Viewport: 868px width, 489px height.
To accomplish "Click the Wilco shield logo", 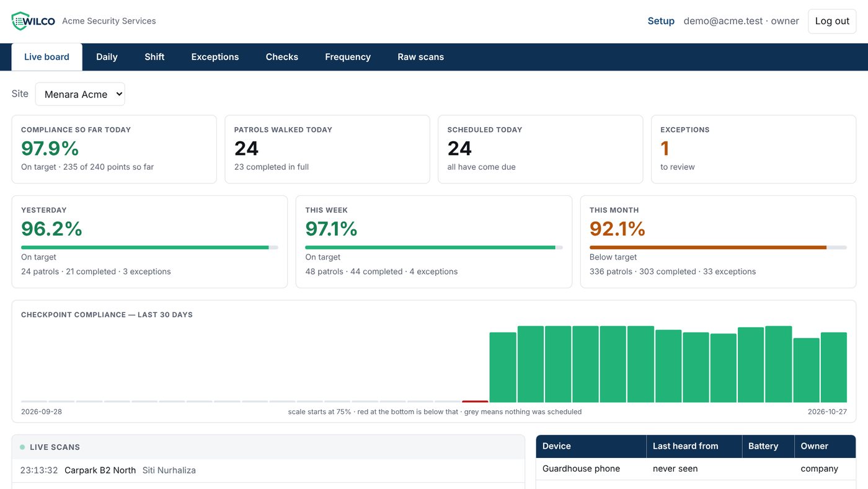I will (x=33, y=21).
